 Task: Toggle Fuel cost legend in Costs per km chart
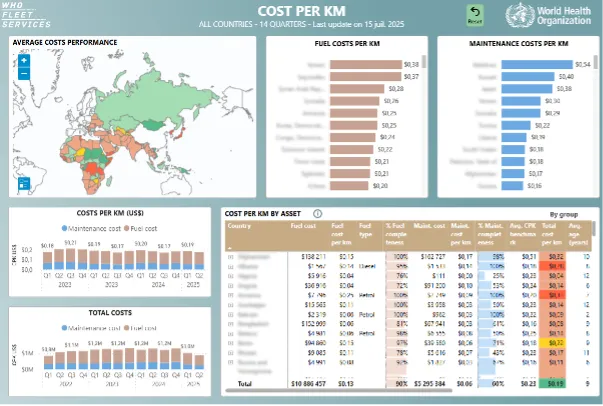pos(140,228)
